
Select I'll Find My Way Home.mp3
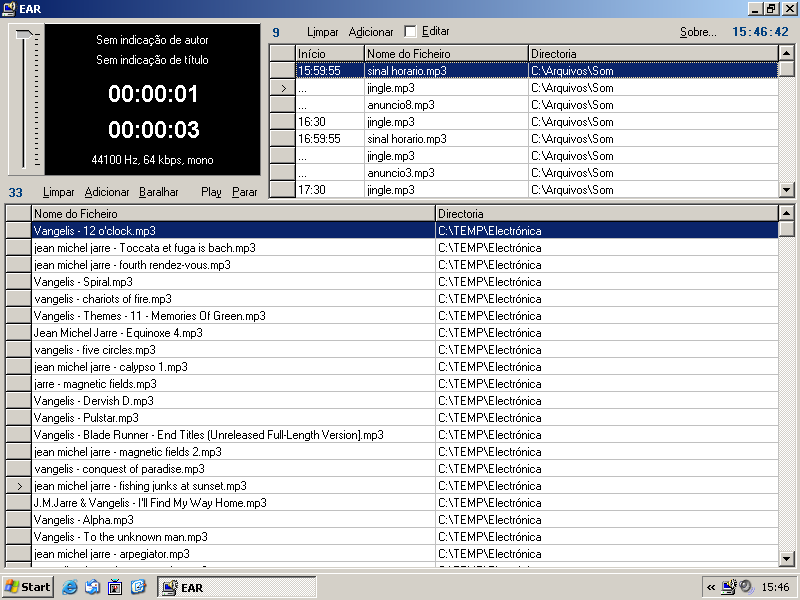coord(405,503)
